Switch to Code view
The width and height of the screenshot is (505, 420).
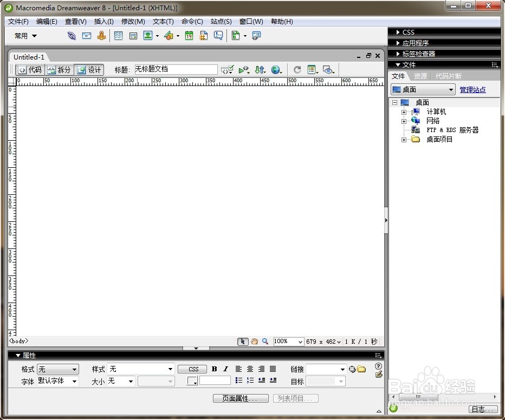point(30,70)
